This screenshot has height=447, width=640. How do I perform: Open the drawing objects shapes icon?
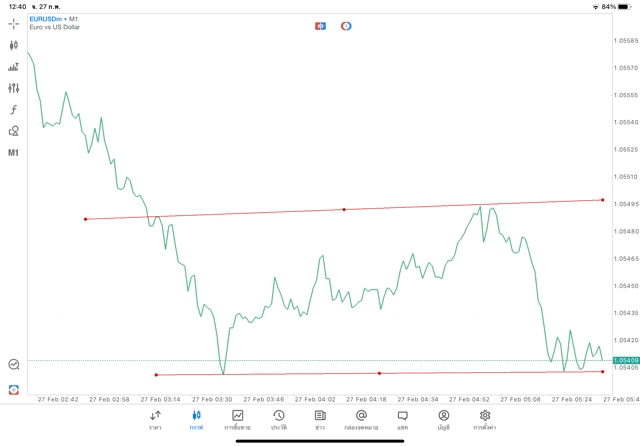tap(13, 131)
